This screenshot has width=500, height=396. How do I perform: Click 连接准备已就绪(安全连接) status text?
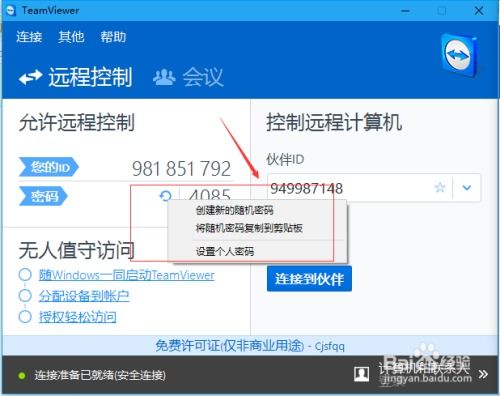100,376
